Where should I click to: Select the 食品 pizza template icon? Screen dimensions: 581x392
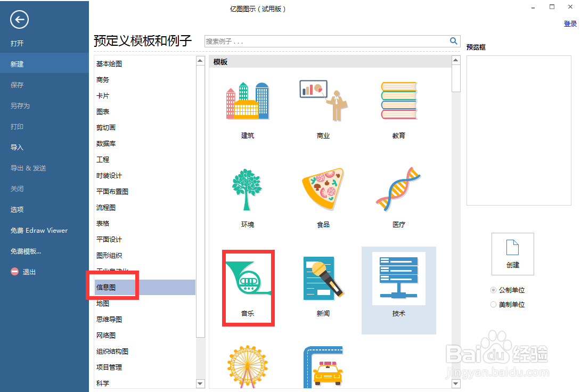pyautogui.click(x=323, y=189)
